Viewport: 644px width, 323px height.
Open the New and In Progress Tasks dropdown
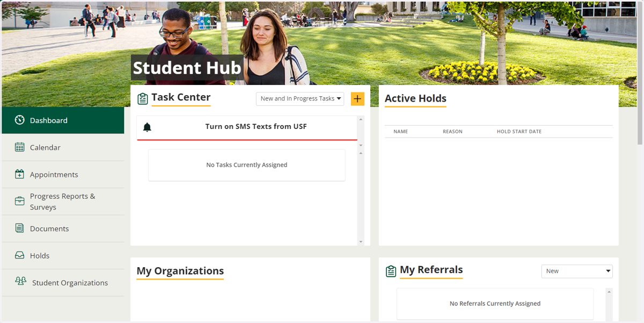[300, 98]
